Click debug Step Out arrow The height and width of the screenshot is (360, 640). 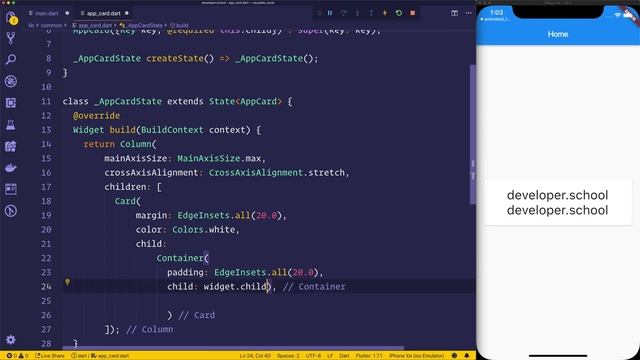click(371, 13)
